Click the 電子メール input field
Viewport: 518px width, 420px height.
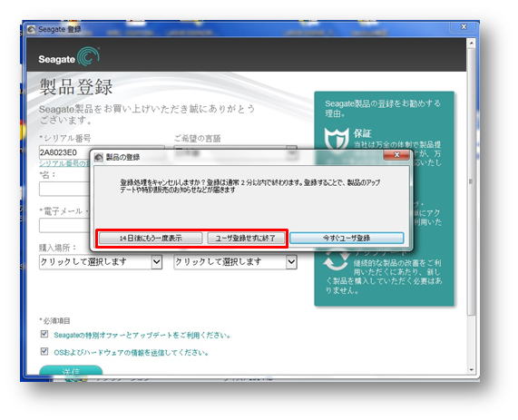(x=64, y=226)
